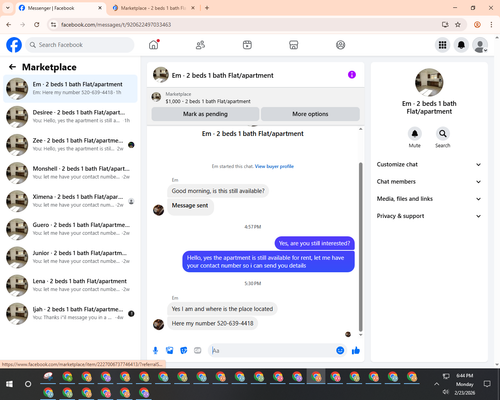Click browser back arrow
Screen dimensions: 500x400
click(x=9, y=24)
